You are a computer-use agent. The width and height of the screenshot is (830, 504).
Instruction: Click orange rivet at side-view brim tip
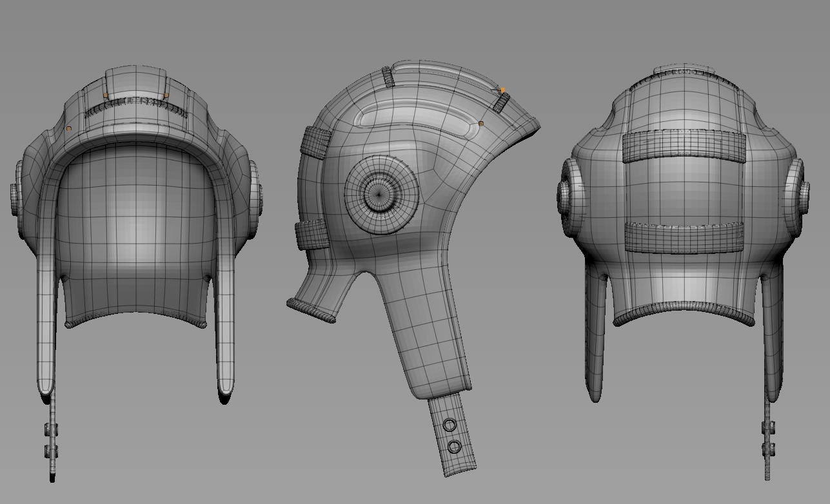click(503, 90)
